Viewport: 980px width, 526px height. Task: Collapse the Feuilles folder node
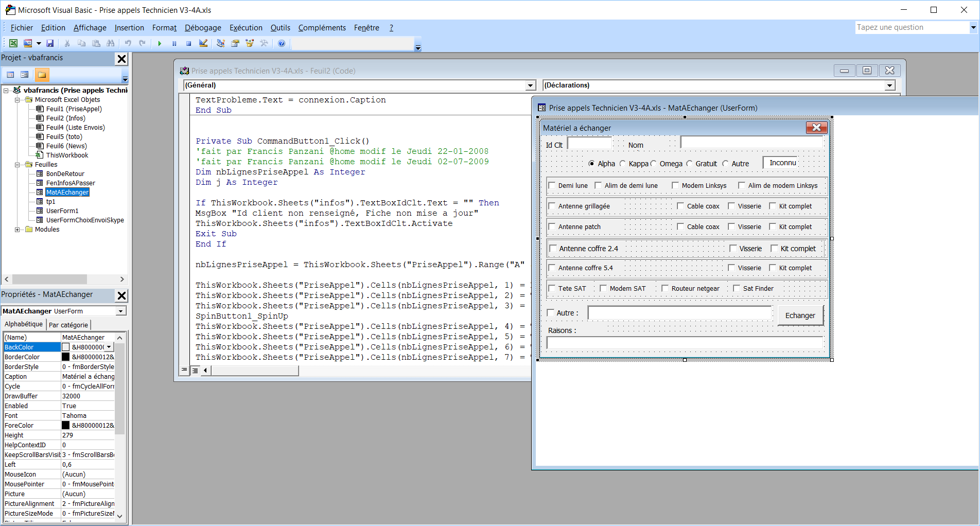point(17,165)
